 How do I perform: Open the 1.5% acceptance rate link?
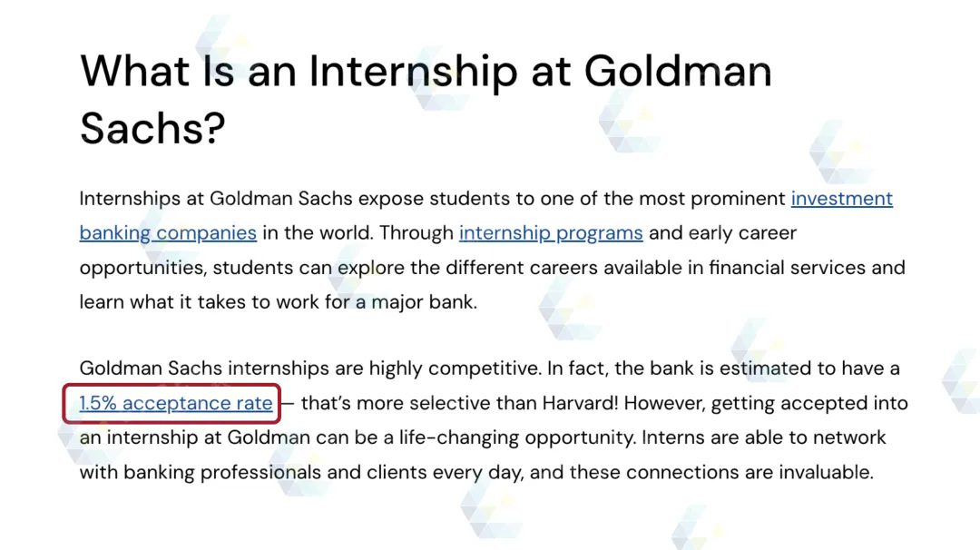pos(176,403)
